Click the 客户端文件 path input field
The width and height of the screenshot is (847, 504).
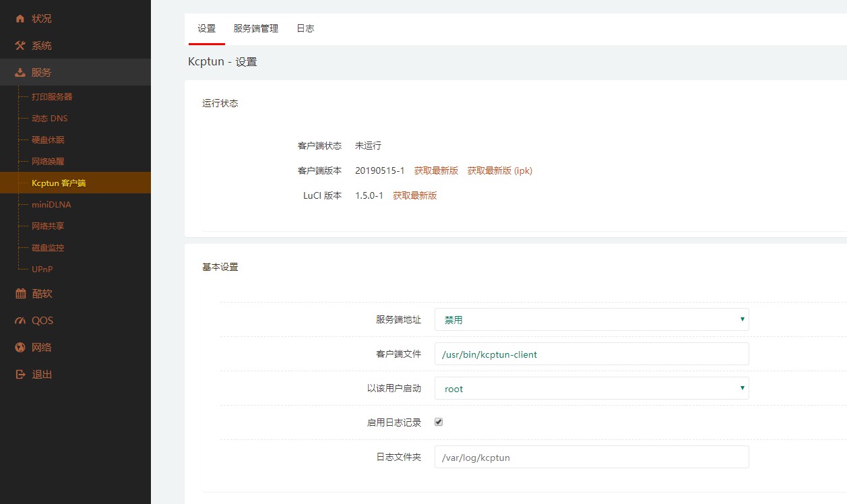(x=592, y=354)
